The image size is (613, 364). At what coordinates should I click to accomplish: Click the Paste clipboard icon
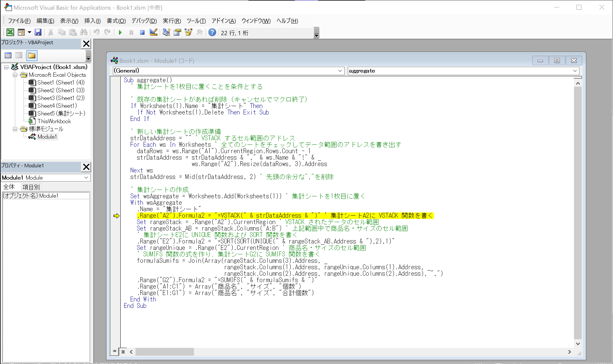point(73,32)
